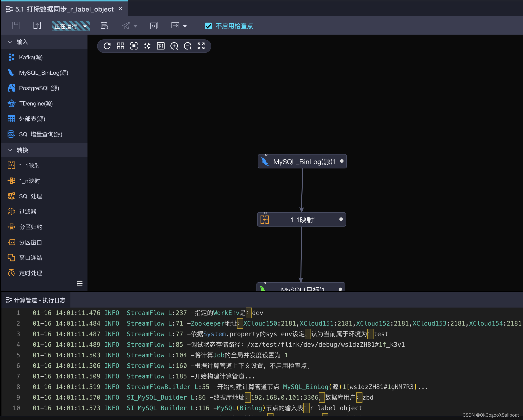Click the grid layout icon on canvas toolbar
The width and height of the screenshot is (523, 420).
[120, 46]
